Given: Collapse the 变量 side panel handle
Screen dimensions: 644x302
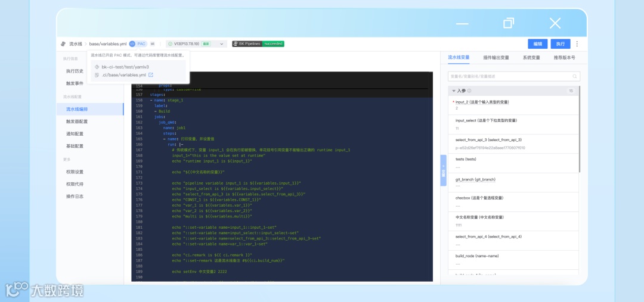Looking at the screenshot, I should tap(443, 171).
